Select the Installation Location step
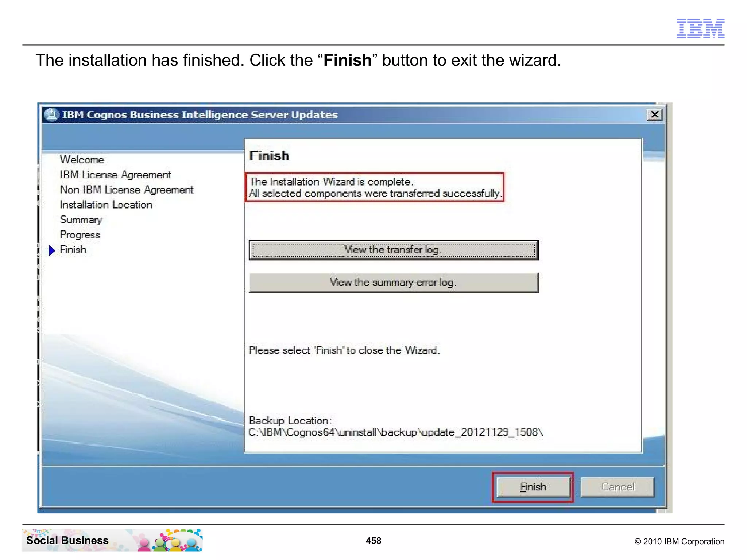The width and height of the screenshot is (747, 560). coord(106,205)
